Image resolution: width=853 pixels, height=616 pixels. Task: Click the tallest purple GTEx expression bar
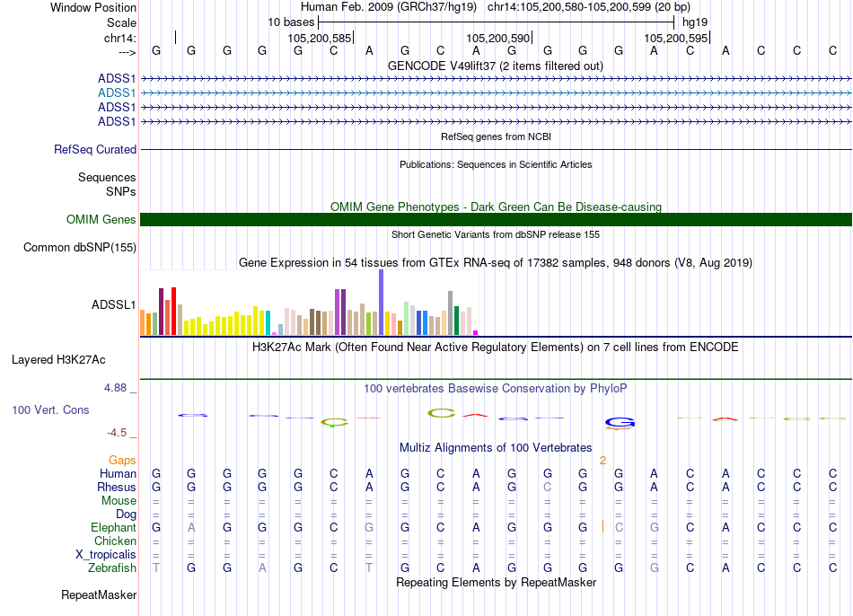pos(381,303)
